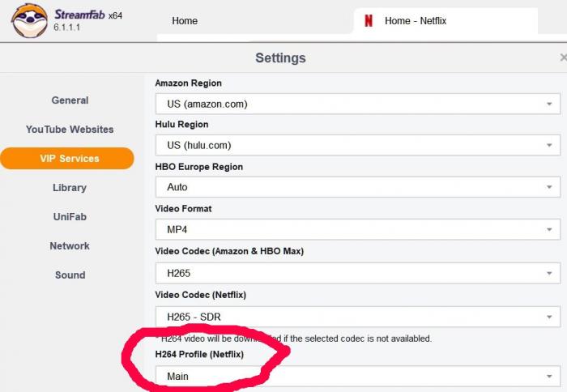
Task: Open Video Codec (Amazon & HBO Max) dropdown
Action: pyautogui.click(x=358, y=273)
